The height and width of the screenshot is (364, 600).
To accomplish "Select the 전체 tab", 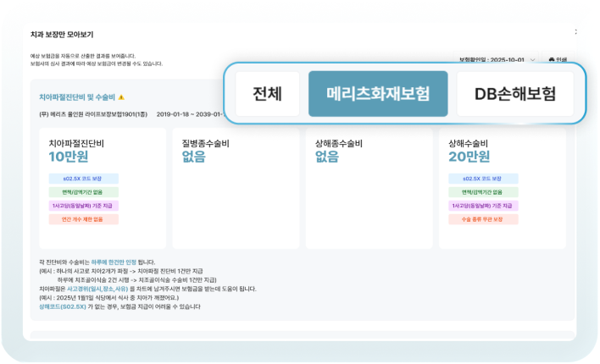I will [x=267, y=93].
